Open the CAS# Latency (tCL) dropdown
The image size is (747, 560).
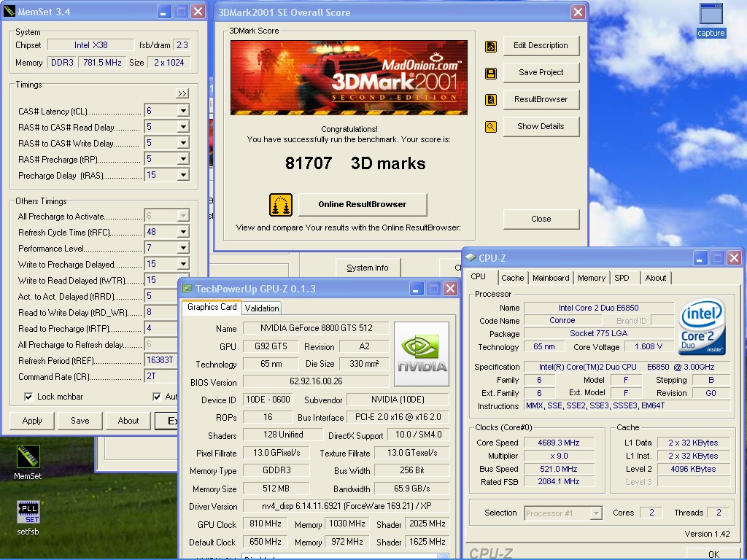[x=183, y=111]
